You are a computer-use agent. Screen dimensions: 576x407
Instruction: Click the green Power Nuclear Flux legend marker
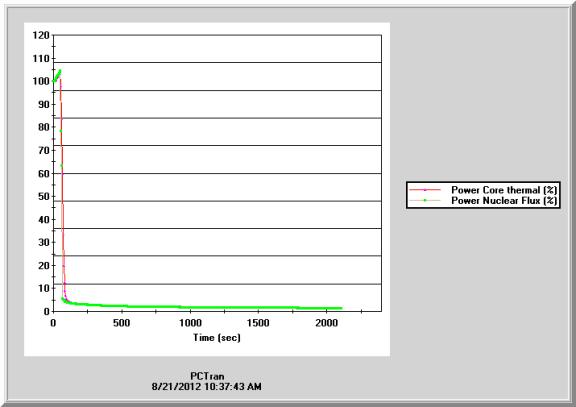[x=425, y=200]
